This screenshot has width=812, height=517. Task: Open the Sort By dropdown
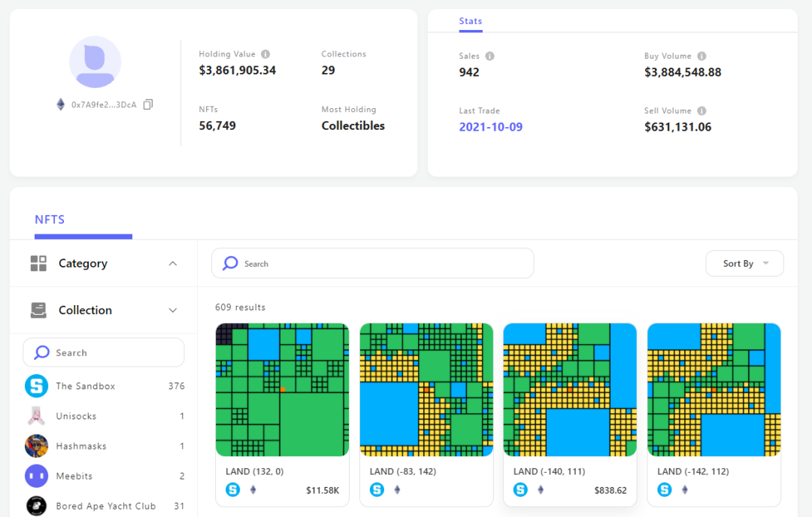[x=744, y=264]
